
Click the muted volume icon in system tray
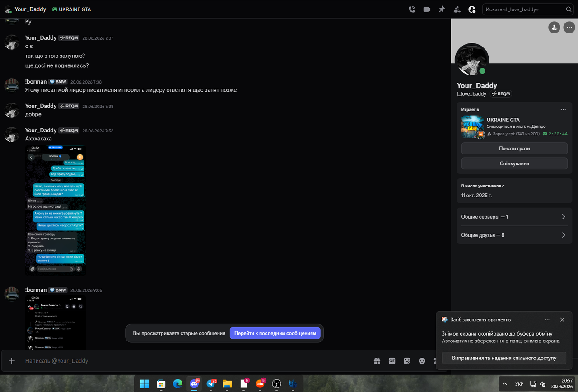543,384
